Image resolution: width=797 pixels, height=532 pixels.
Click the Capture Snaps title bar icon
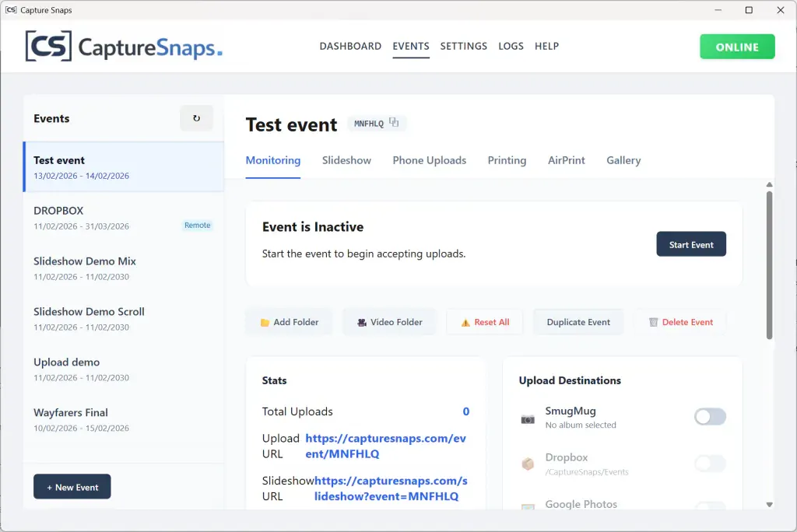point(11,9)
